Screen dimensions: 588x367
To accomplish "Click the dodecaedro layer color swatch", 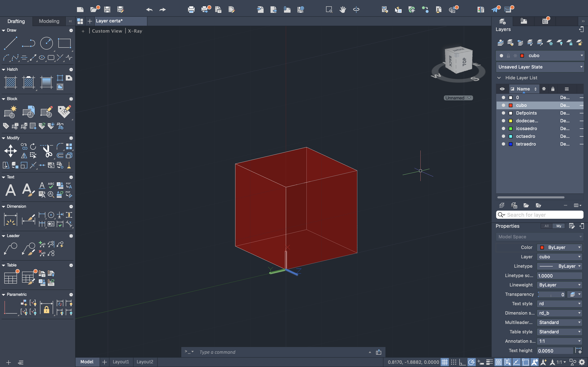I will pos(510,121).
